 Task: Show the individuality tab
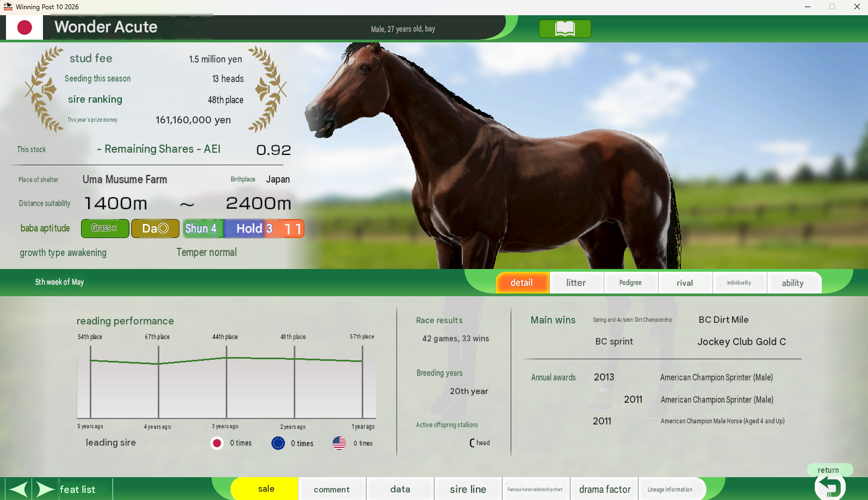point(739,283)
